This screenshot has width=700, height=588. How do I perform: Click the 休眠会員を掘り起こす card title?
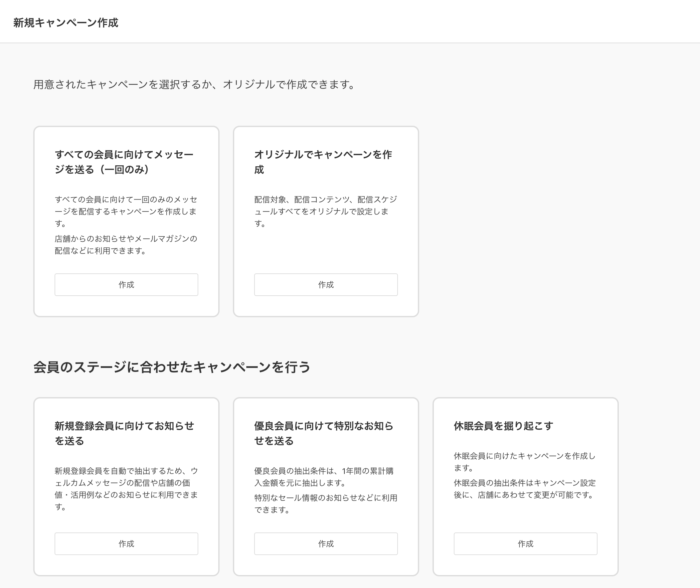[x=503, y=426]
